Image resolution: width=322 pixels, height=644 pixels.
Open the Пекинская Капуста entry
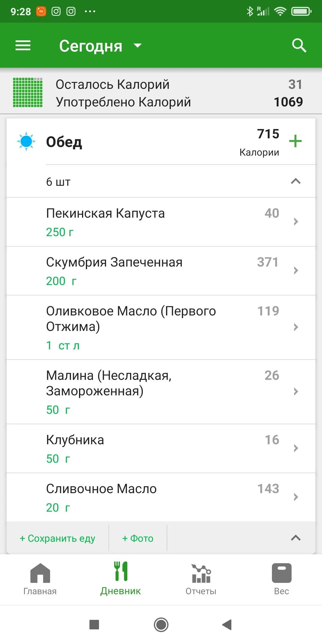[x=149, y=222]
